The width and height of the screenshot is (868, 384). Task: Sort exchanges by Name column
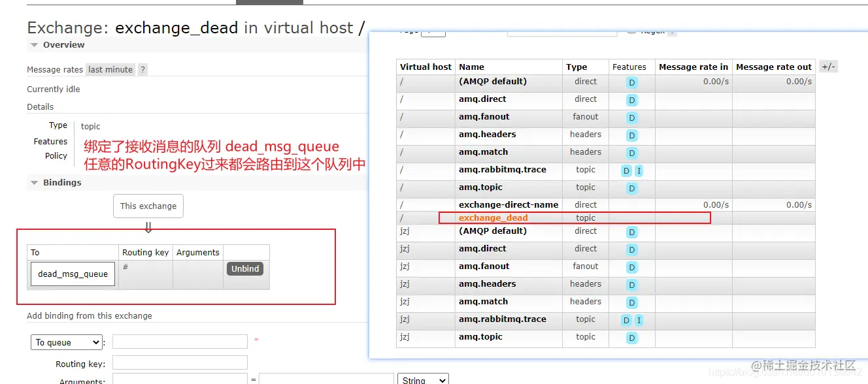pyautogui.click(x=471, y=67)
